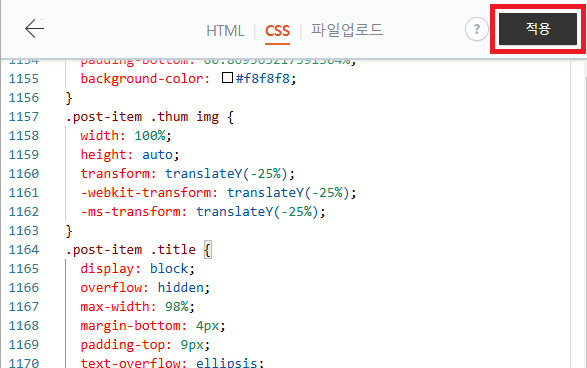Place cursor on '-ms-transform' line
The image size is (587, 368).
(203, 212)
